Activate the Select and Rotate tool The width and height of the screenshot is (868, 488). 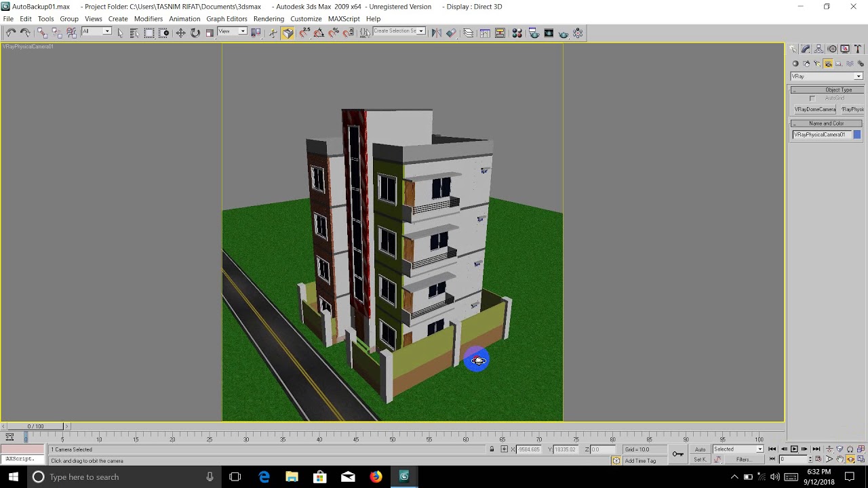click(x=195, y=33)
